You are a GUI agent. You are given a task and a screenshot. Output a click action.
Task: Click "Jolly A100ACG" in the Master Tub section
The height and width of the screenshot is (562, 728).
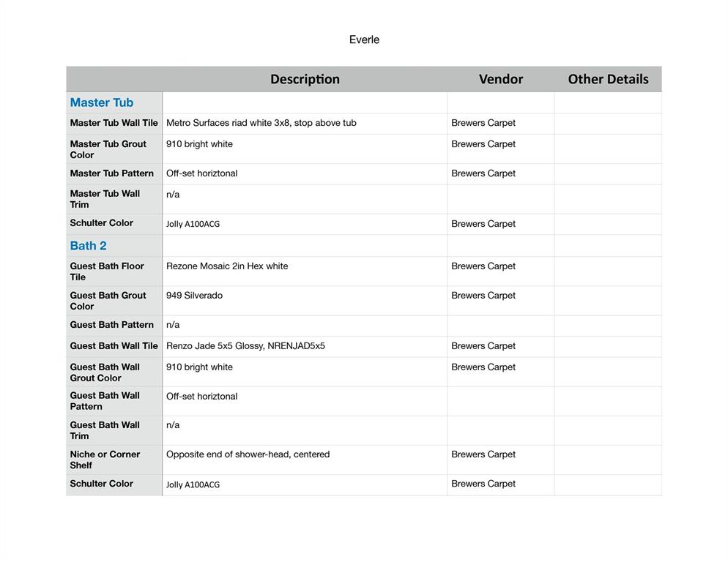tap(193, 224)
